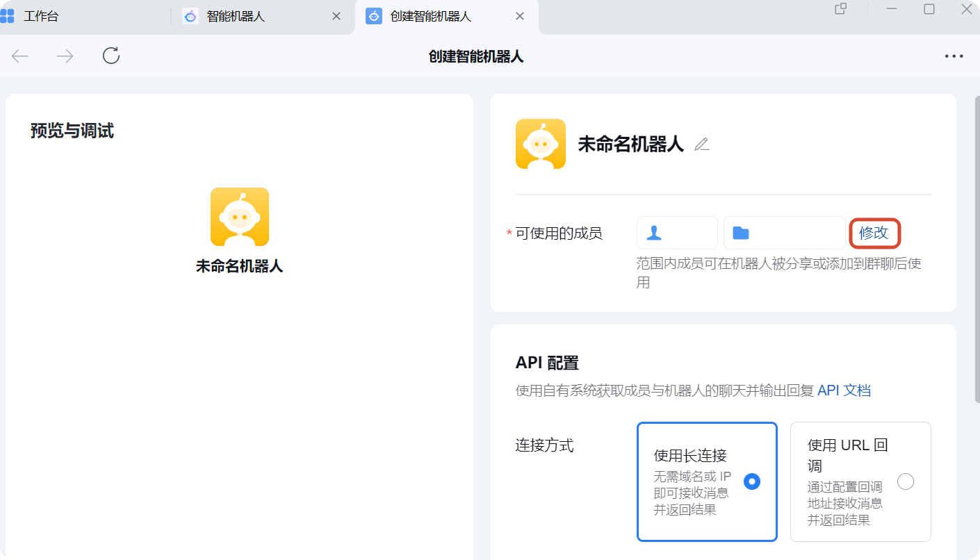This screenshot has height=560, width=980.
Task: Click the pop-out window icon in title bar
Action: (x=841, y=9)
